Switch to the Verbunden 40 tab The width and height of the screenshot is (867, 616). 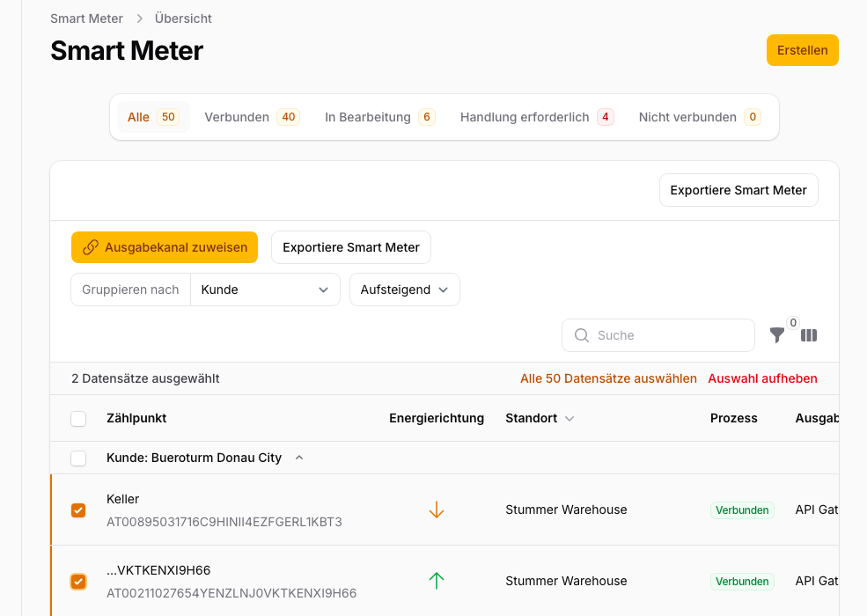pyautogui.click(x=252, y=116)
